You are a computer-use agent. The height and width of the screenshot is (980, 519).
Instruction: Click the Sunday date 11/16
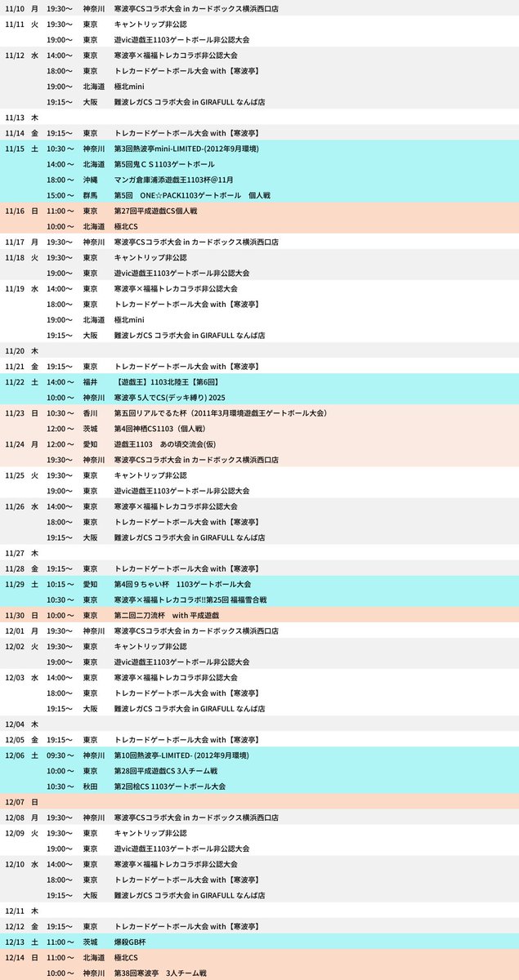pos(15,210)
